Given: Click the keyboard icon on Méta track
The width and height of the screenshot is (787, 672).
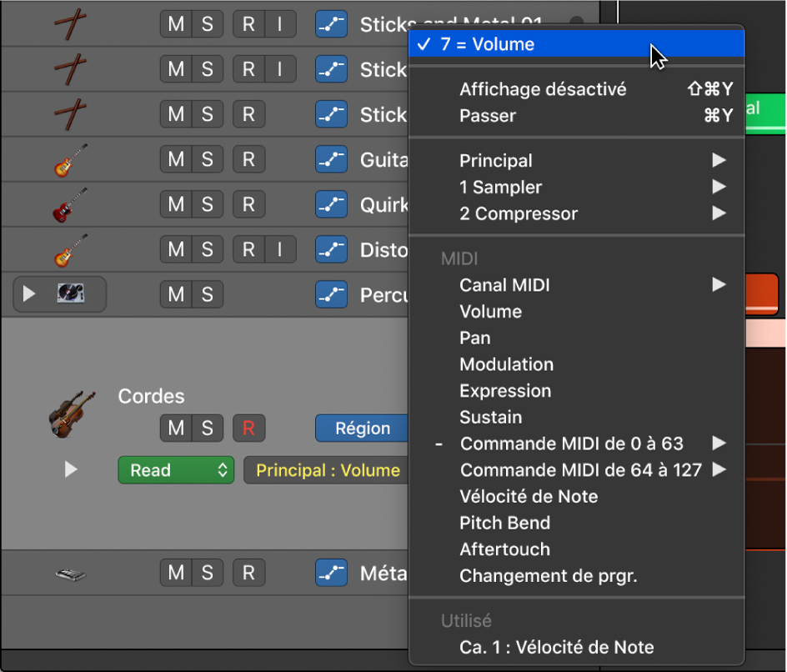Looking at the screenshot, I should point(70,574).
